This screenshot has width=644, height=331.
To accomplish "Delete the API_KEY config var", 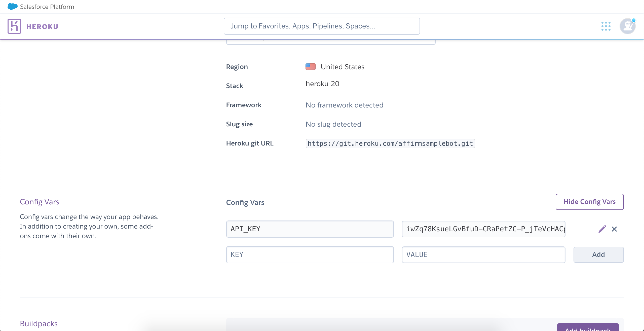I will 614,229.
